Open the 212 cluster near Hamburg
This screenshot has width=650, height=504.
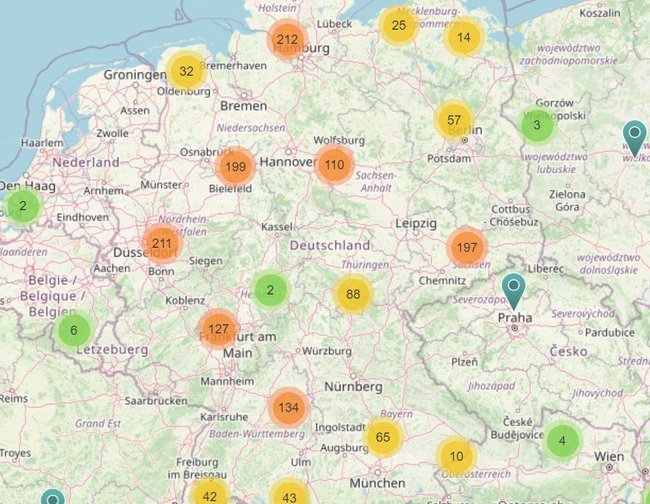pyautogui.click(x=287, y=39)
